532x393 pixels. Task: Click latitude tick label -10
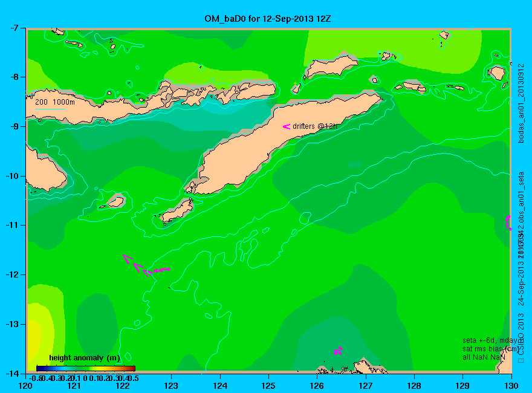(x=11, y=176)
